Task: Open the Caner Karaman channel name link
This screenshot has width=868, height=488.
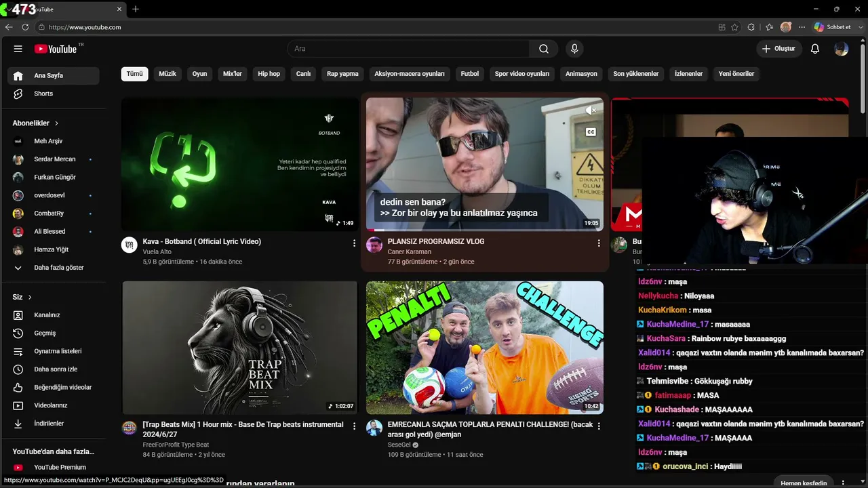Action: click(x=410, y=252)
